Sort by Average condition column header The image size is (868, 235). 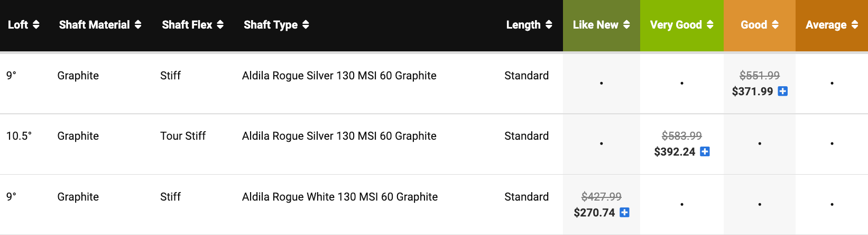pyautogui.click(x=826, y=25)
